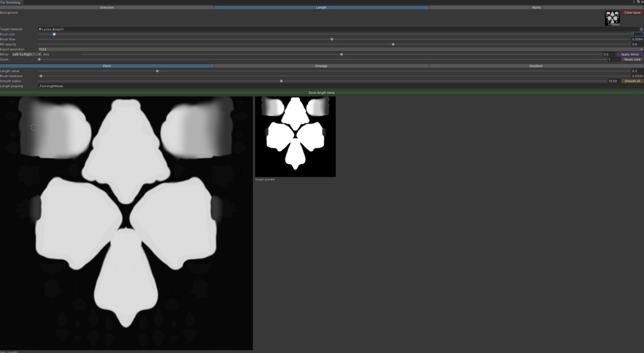Click the Reset view button
644x353 pixels.
pyautogui.click(x=632, y=60)
